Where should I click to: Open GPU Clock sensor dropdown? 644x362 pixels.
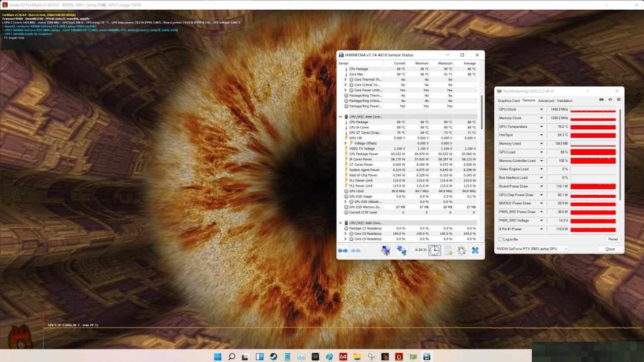click(x=541, y=110)
